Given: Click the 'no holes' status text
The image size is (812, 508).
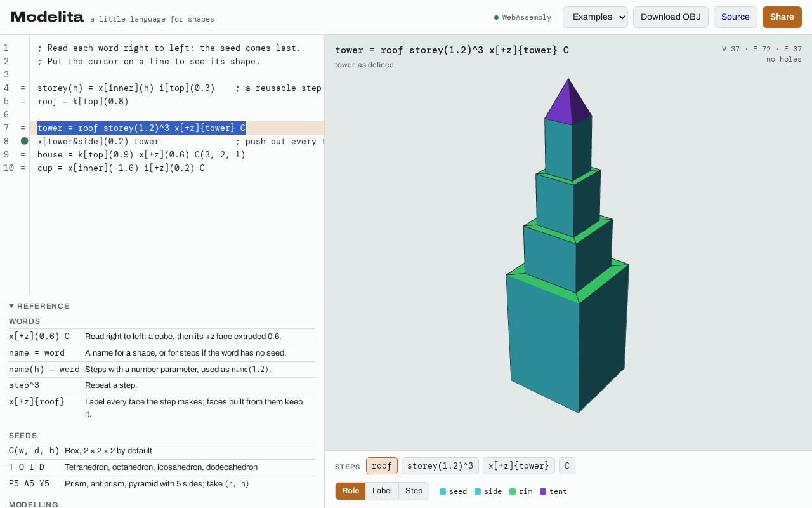Looking at the screenshot, I should point(784,59).
